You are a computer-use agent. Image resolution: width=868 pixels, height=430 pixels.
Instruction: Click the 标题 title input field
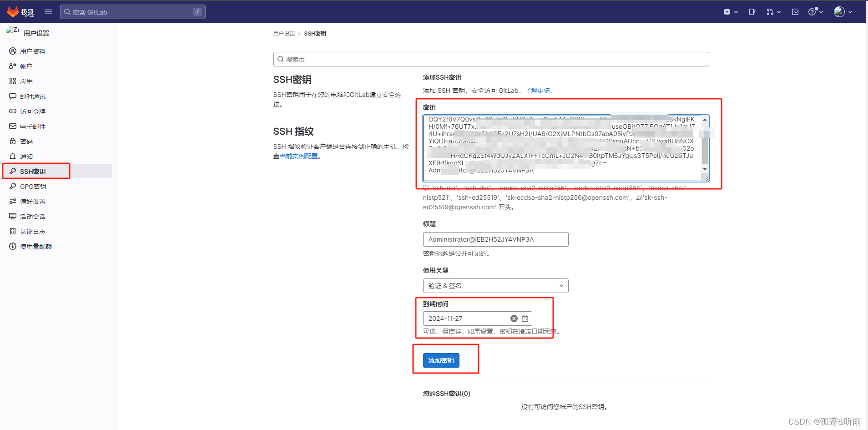tap(495, 239)
